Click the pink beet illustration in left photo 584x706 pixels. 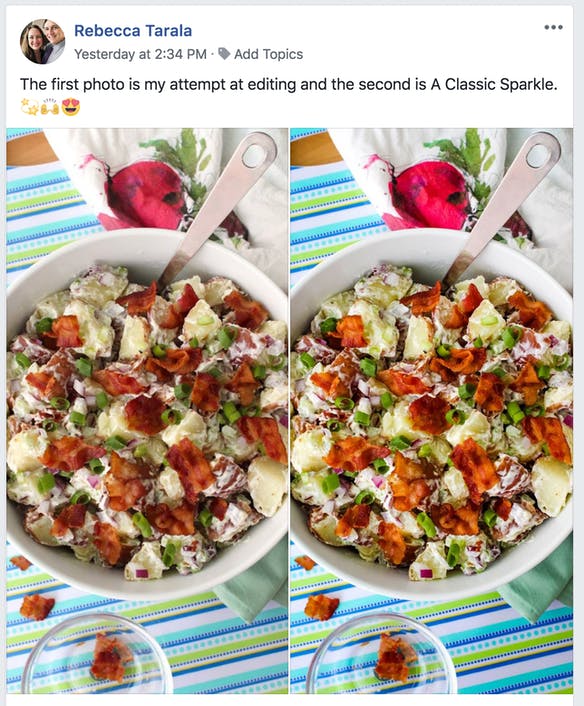(145, 195)
